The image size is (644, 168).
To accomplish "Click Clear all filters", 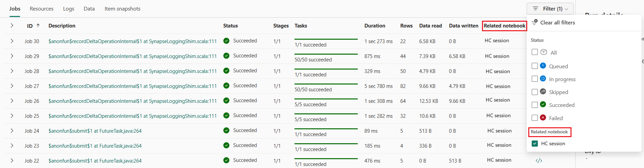I will 557,22.
